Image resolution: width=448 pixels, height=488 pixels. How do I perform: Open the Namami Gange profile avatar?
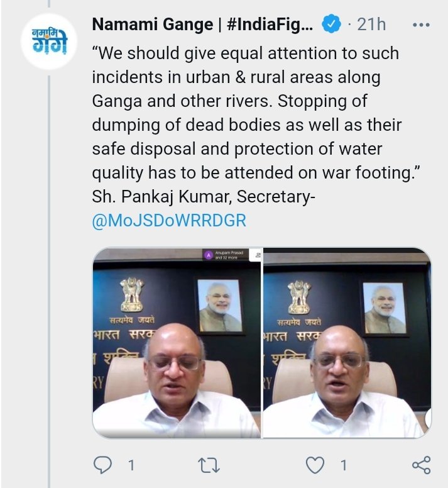[45, 43]
